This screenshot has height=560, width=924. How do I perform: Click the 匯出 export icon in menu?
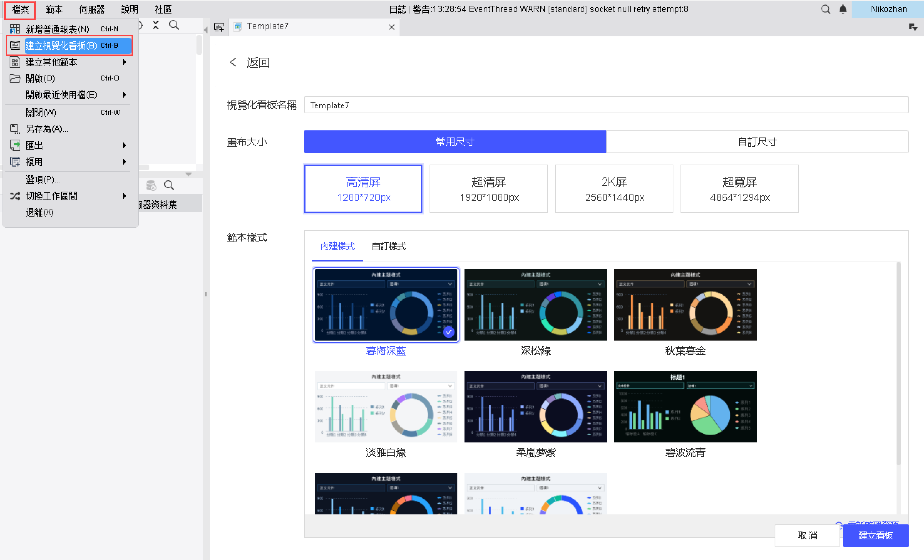(x=15, y=145)
